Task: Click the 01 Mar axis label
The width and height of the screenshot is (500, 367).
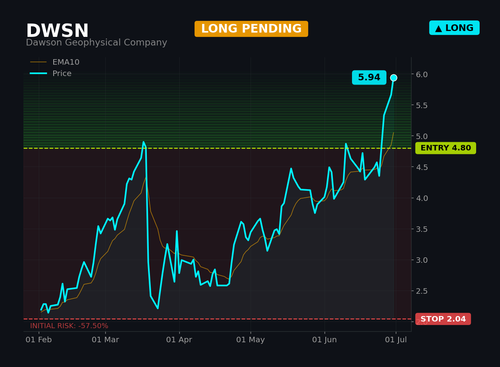Action: click(105, 340)
